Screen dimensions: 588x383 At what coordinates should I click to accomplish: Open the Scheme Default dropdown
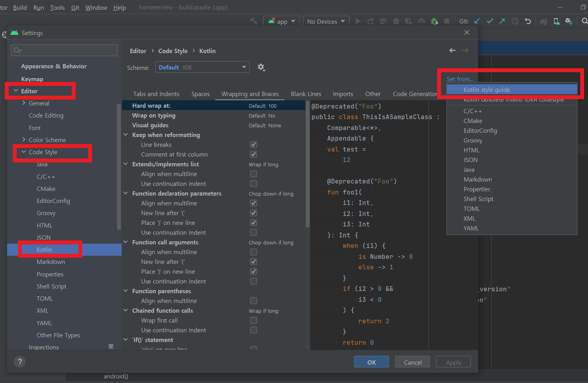pyautogui.click(x=202, y=67)
